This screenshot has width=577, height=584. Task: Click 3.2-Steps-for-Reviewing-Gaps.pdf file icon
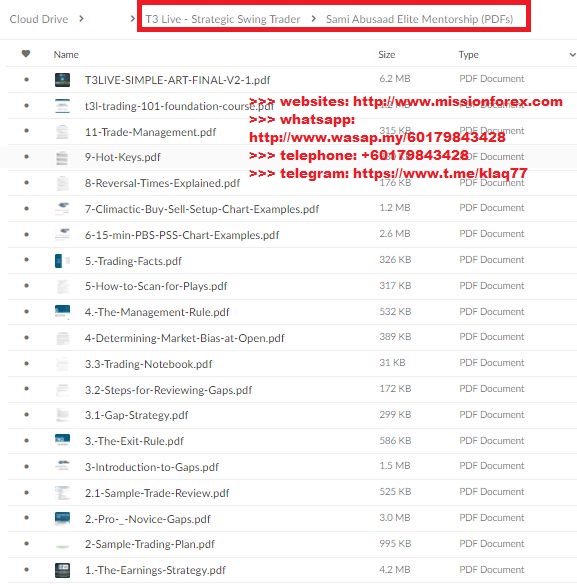pyautogui.click(x=62, y=390)
